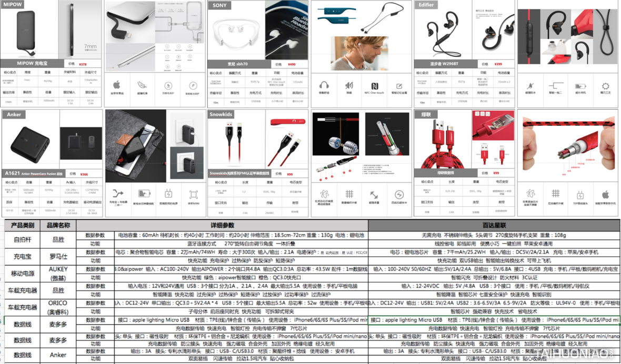This screenshot has width=621, height=364.
Task: Click the Apple icon in red cable slide
Action: (x=605, y=195)
